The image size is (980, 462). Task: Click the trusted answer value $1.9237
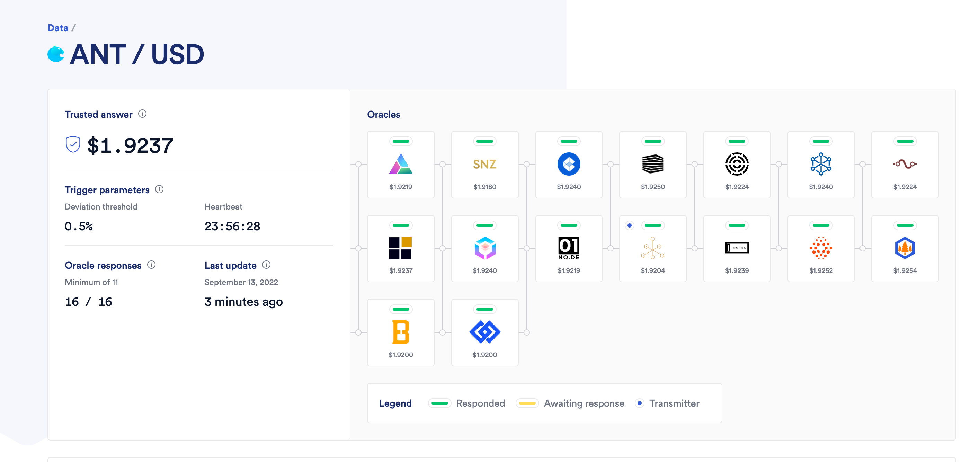(x=130, y=146)
